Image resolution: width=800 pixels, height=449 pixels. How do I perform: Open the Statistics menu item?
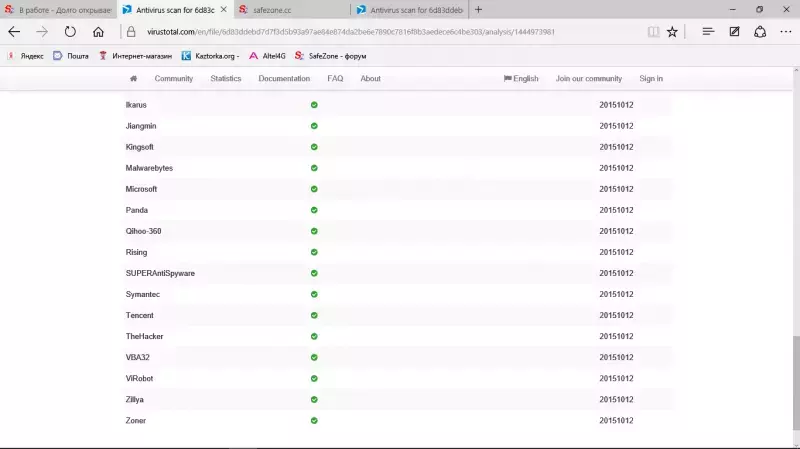click(x=226, y=79)
